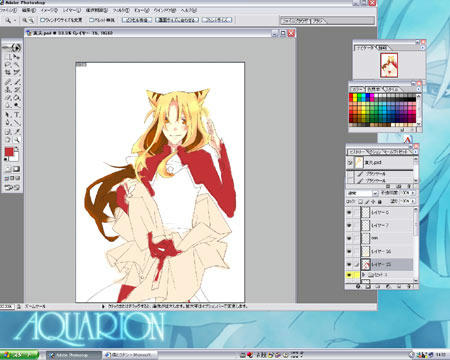
Task: Select the Type tool
Action: [x=17, y=115]
